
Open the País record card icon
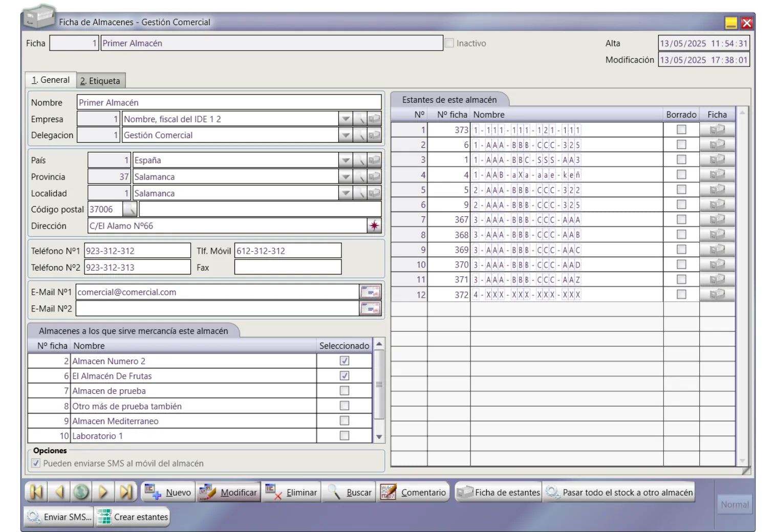click(x=375, y=160)
